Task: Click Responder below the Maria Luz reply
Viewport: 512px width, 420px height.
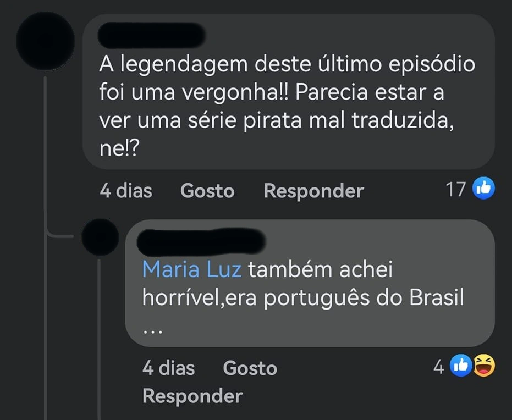Action: [x=192, y=396]
